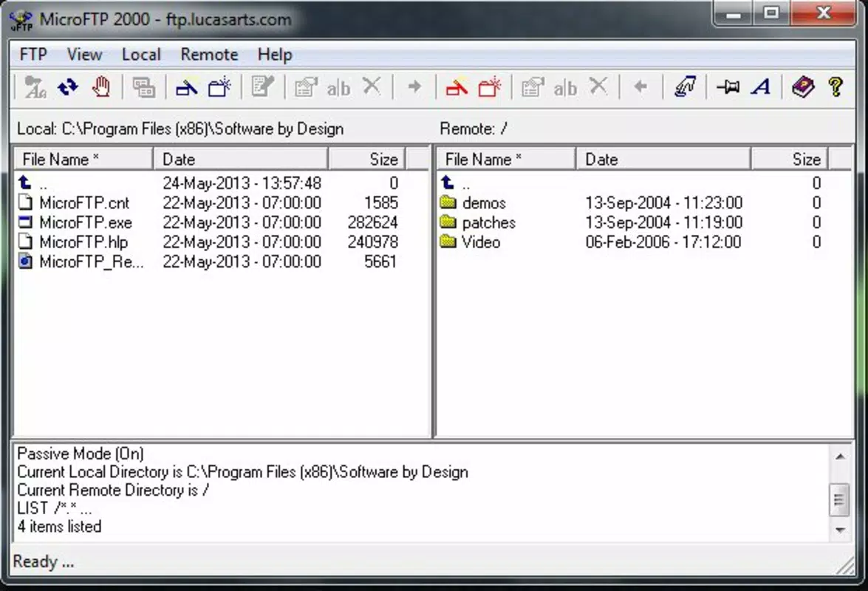Click the rename 'ab' icon next to the right arrow group
The width and height of the screenshot is (868, 591).
tap(338, 87)
